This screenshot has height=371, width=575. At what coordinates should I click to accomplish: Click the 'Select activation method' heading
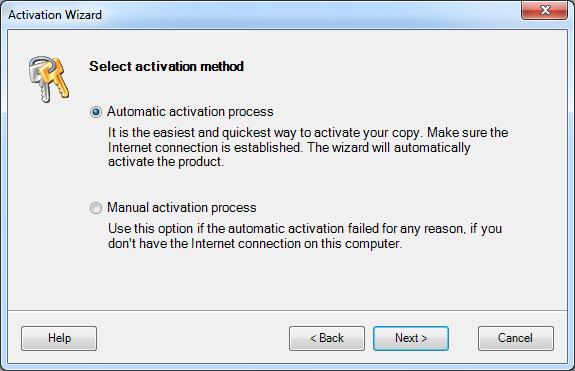pyautogui.click(x=166, y=66)
